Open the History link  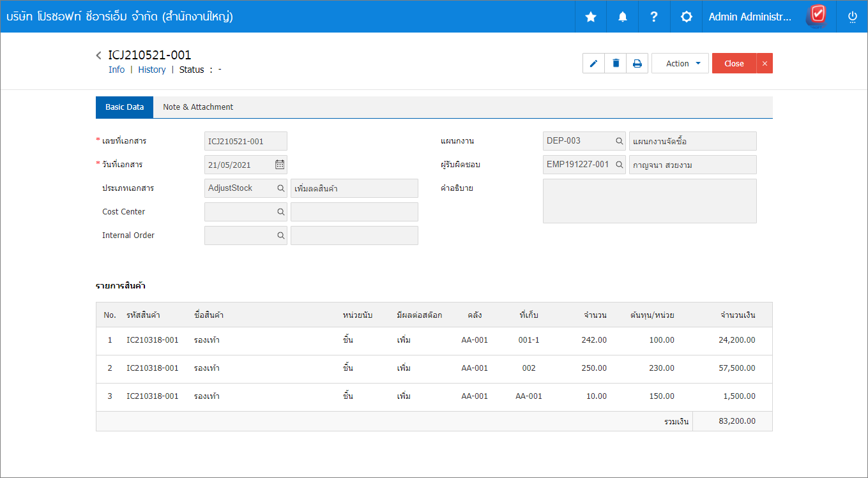pyautogui.click(x=152, y=70)
